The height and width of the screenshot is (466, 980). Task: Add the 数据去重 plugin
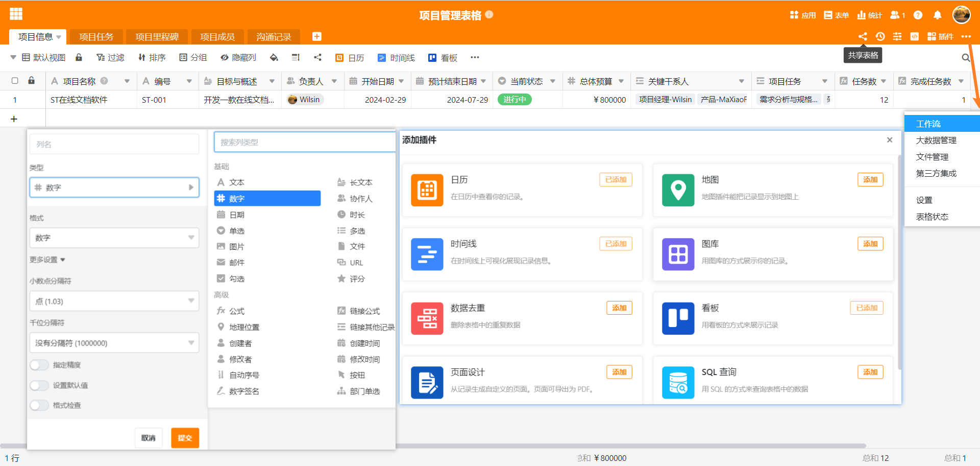(619, 308)
